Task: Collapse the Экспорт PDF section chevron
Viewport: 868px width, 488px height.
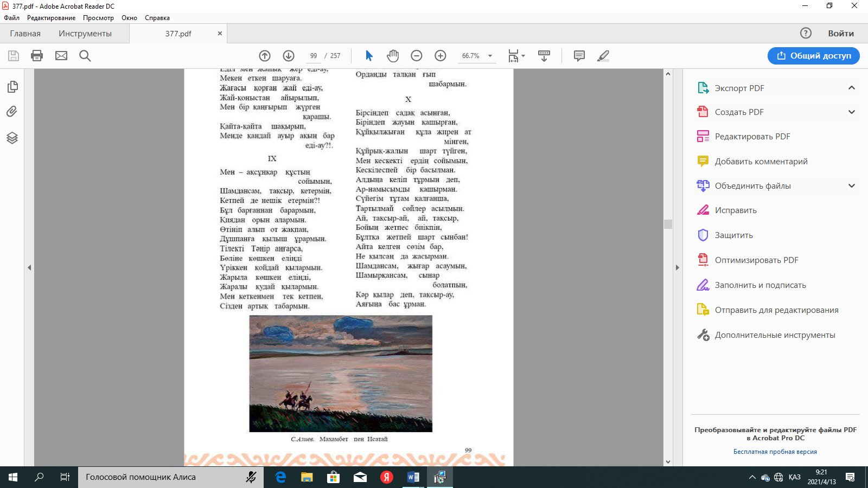Action: [x=852, y=88]
